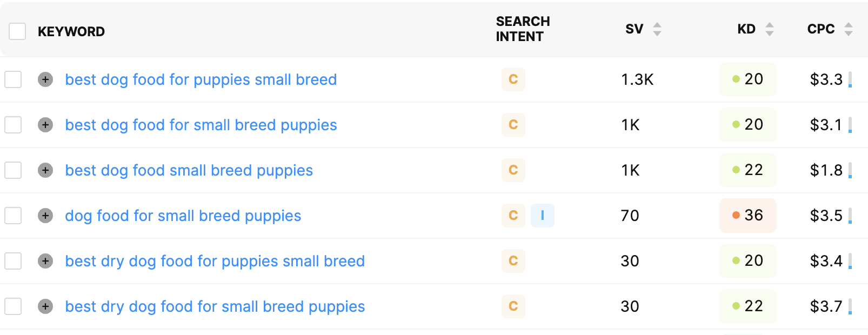
Task: Check the checkbox for 'best dry dog food for small breed puppies'
Action: 13,306
